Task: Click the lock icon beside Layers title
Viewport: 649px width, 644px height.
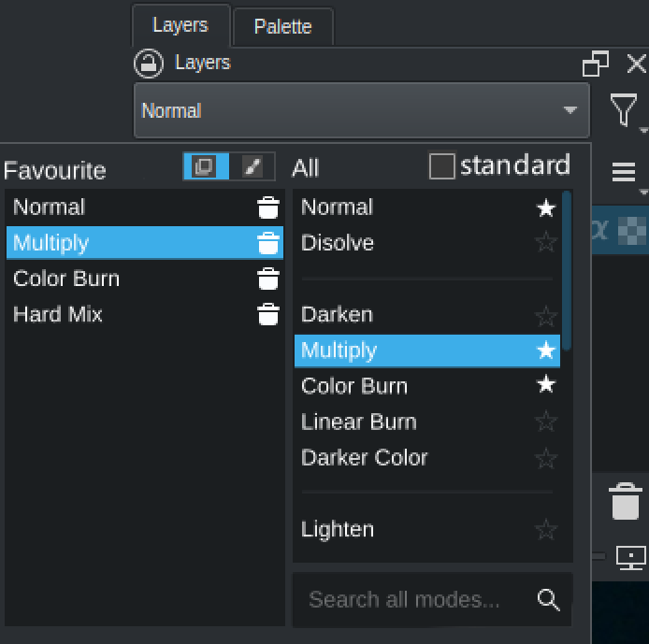Action: click(x=148, y=64)
